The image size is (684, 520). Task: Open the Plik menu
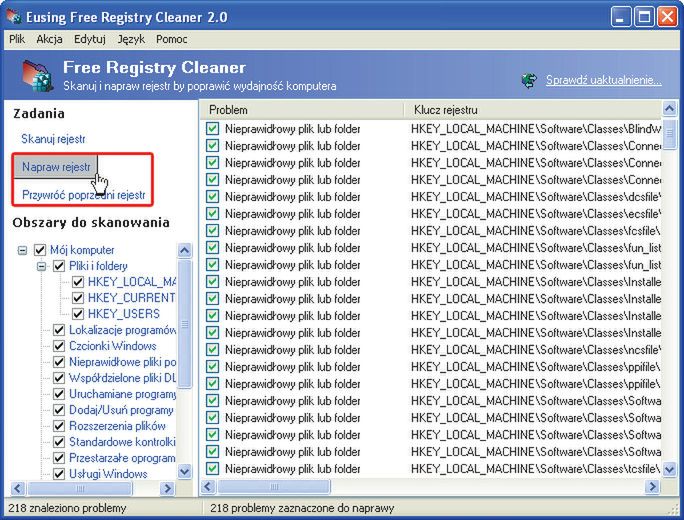tap(17, 39)
